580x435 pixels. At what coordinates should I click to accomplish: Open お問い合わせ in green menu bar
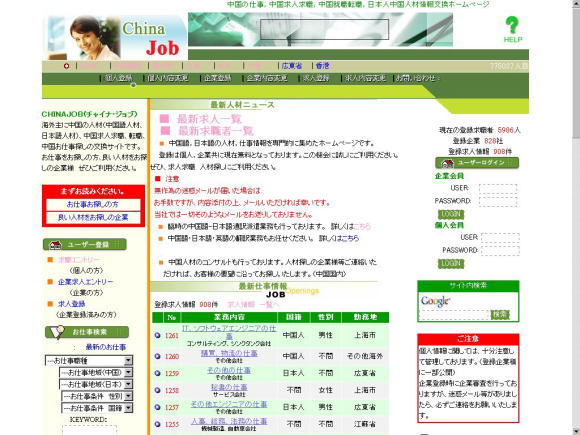click(x=416, y=78)
